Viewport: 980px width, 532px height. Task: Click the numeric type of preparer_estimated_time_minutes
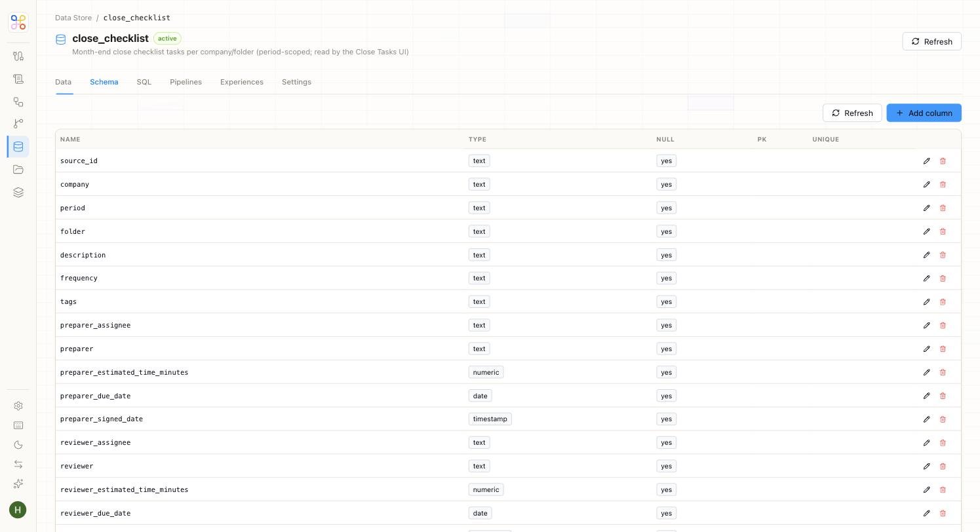click(x=486, y=372)
